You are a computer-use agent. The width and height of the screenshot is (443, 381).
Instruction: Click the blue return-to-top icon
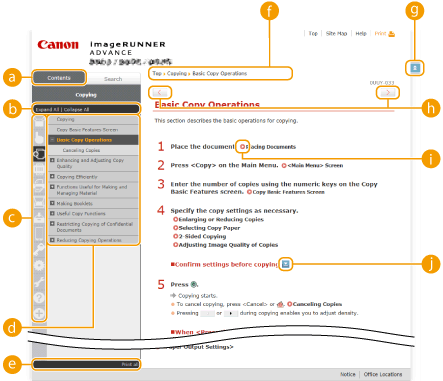click(415, 68)
